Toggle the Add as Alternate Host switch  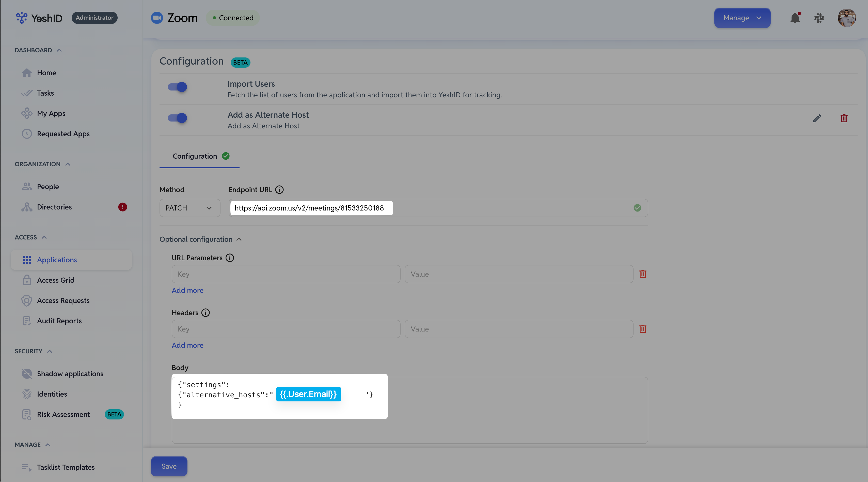pos(177,118)
